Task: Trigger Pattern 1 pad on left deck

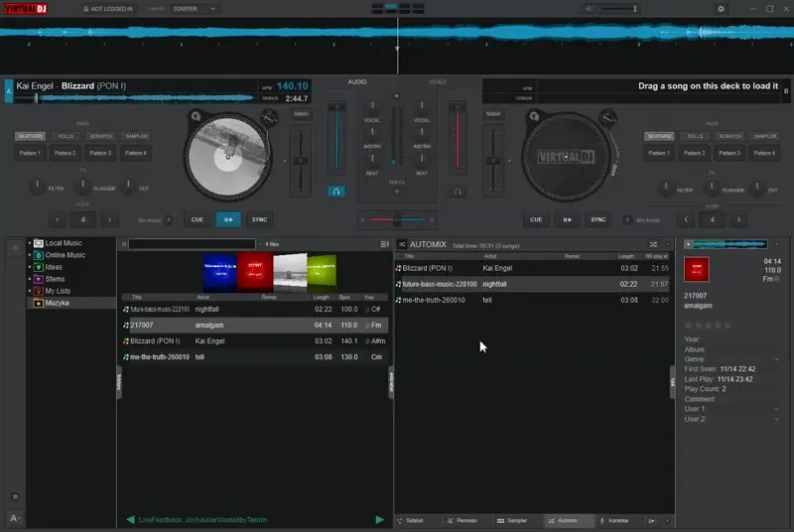Action: [30, 153]
